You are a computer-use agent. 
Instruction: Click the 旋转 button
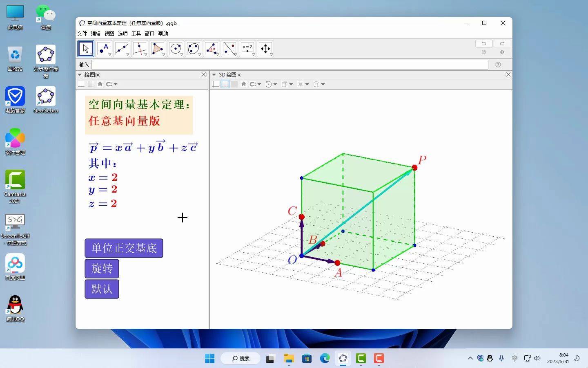[102, 269]
